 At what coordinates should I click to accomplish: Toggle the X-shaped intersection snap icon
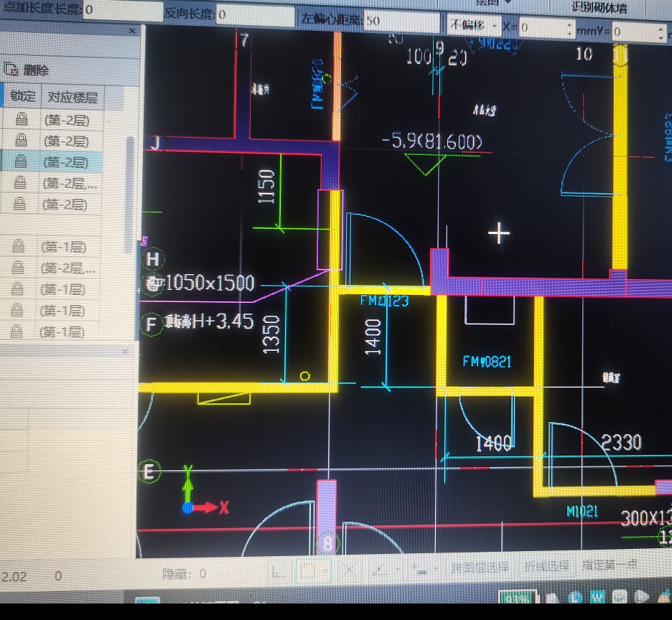350,570
